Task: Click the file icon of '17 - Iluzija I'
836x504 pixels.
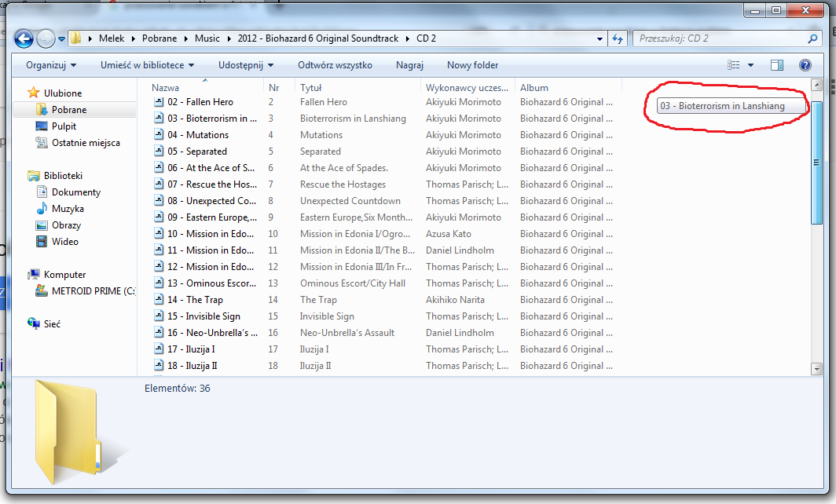Action: pos(159,349)
